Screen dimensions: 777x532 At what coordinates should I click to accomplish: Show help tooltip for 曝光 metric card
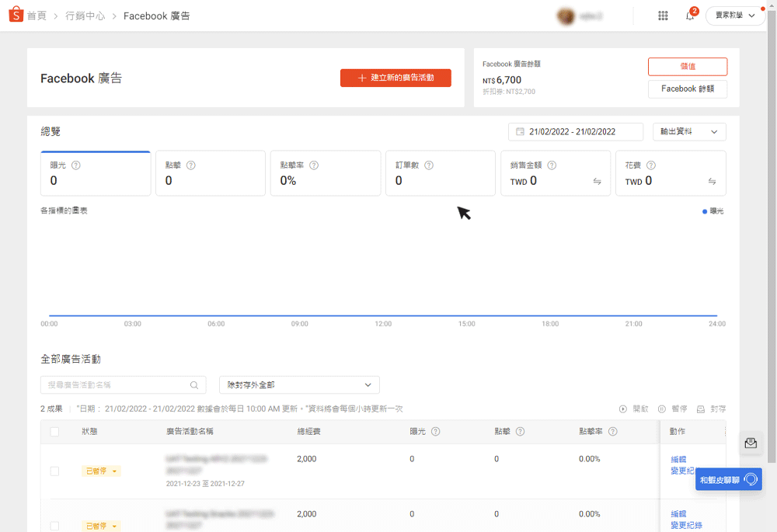click(x=76, y=165)
